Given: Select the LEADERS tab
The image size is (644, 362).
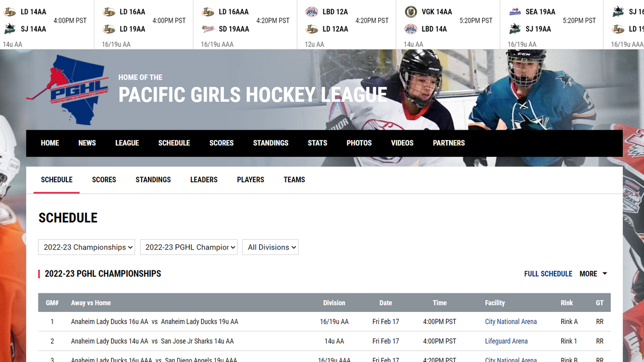Looking at the screenshot, I should coord(204,180).
